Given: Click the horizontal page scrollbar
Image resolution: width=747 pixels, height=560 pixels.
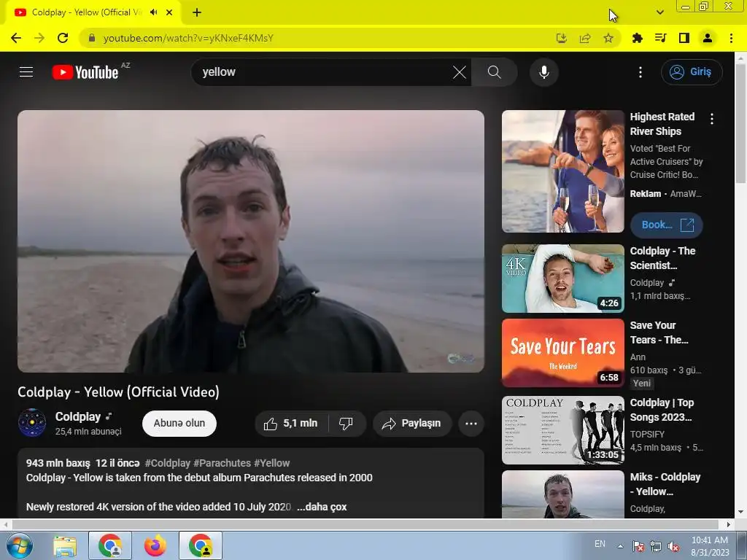Looking at the screenshot, I should pos(365,524).
